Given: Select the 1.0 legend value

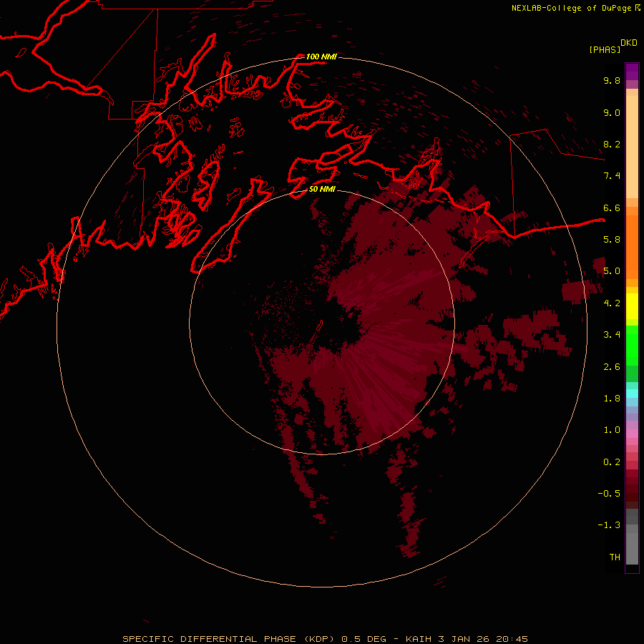Looking at the screenshot, I should [612, 430].
